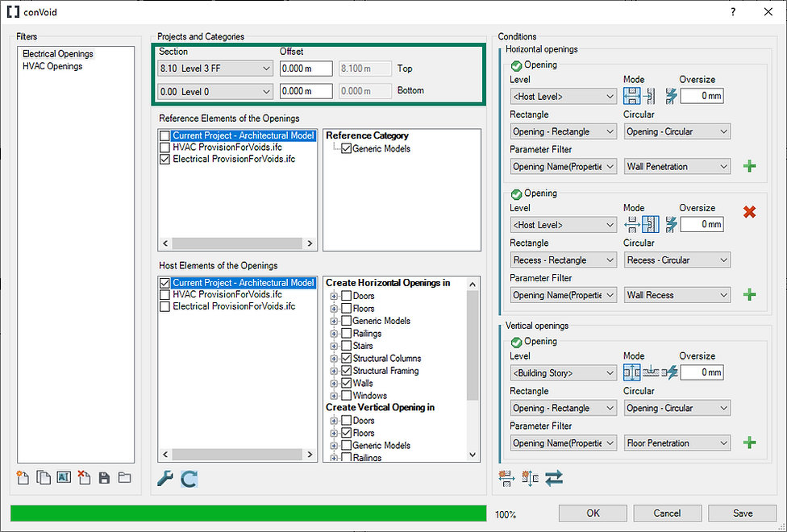This screenshot has height=532, width=787.
Task: Rename the filter using the text-edit icon
Action: 64,477
